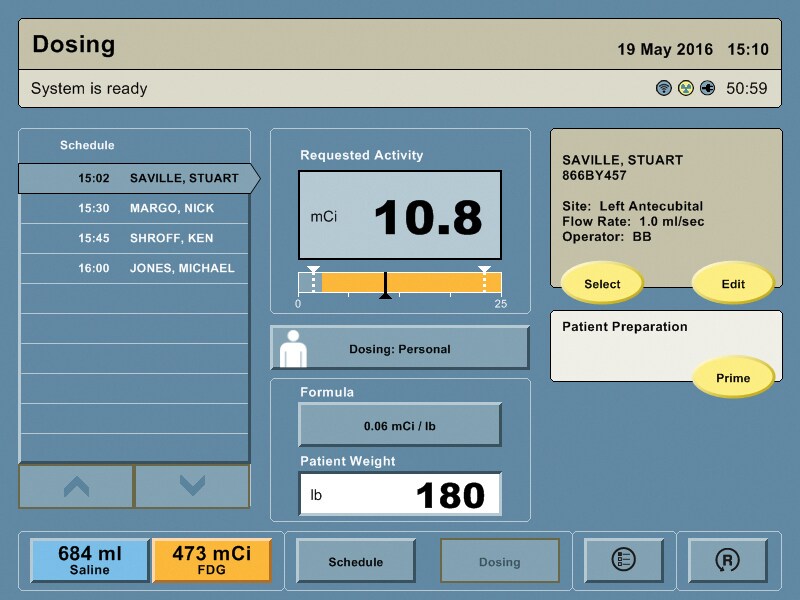Click the wireless signal status icon
Screen dimensions: 800x600
click(663, 88)
